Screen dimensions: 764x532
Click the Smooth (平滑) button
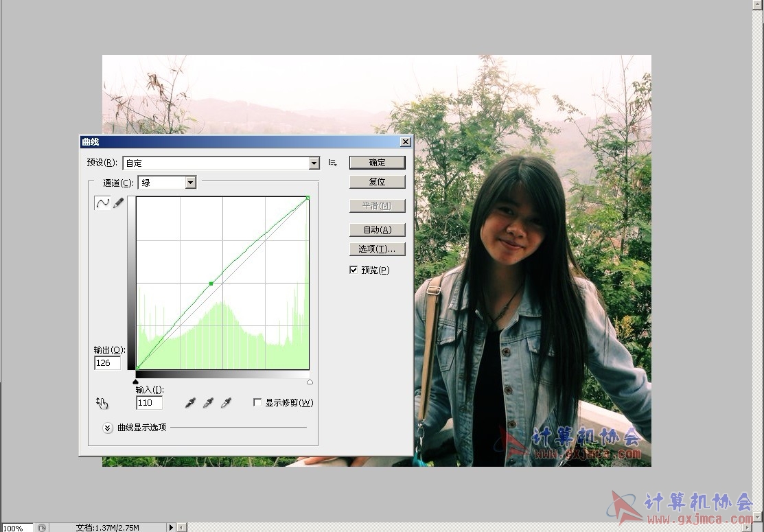pyautogui.click(x=377, y=205)
